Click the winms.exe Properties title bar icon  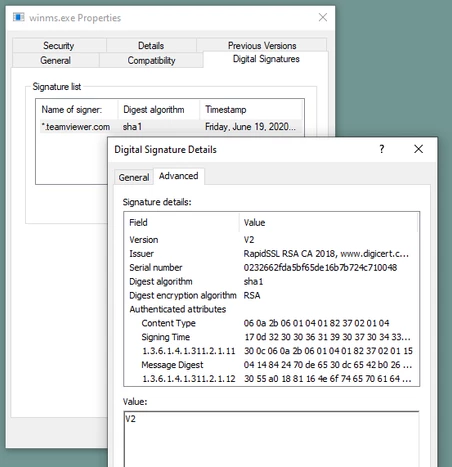(19, 17)
